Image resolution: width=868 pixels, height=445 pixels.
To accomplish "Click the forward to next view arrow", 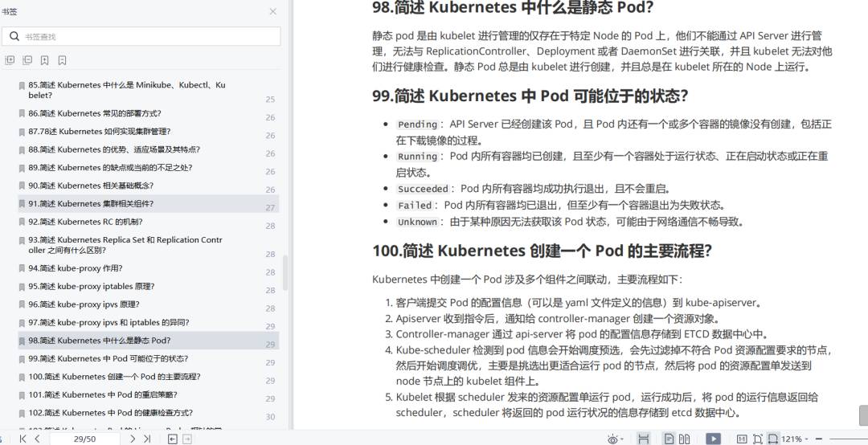I will (187, 439).
